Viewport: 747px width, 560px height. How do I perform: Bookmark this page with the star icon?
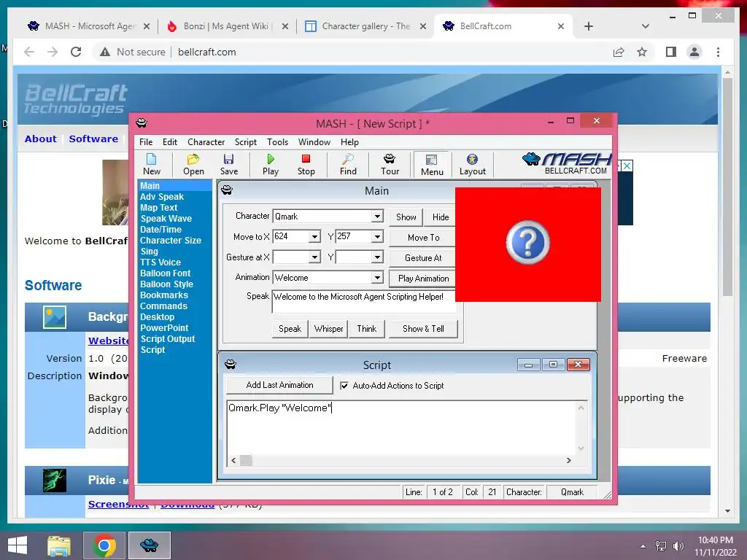click(x=642, y=52)
